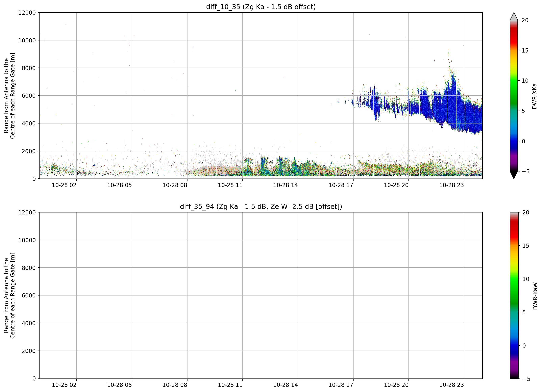Click the "6000" y-tick of the diff_10_35 plot
This screenshot has width=542, height=392.
pyautogui.click(x=29, y=96)
